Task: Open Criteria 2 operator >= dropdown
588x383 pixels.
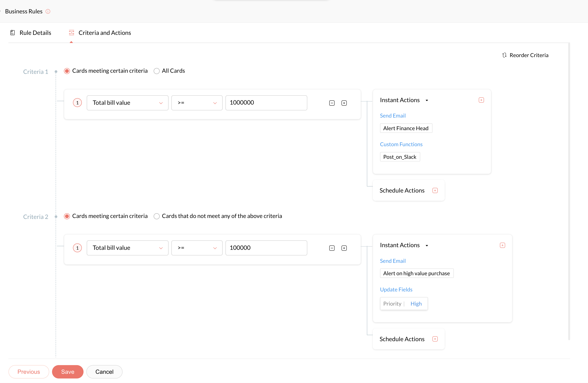Action: [x=197, y=248]
